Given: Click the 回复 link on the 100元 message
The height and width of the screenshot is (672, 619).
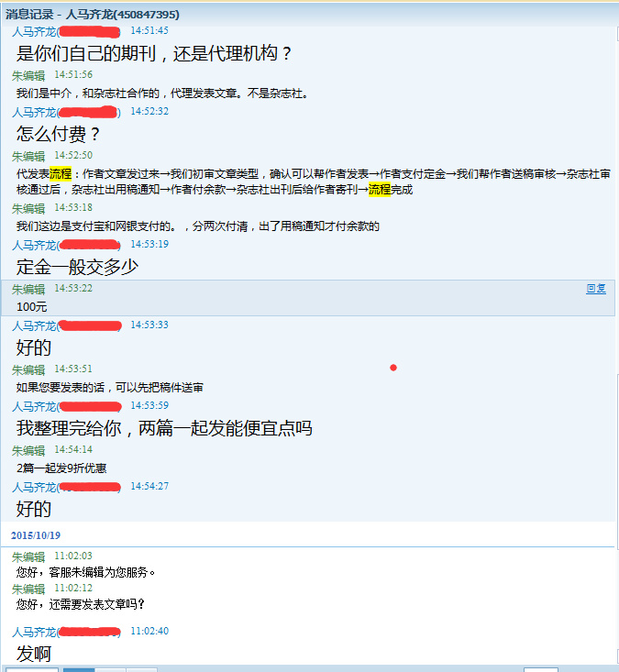Looking at the screenshot, I should 596,289.
